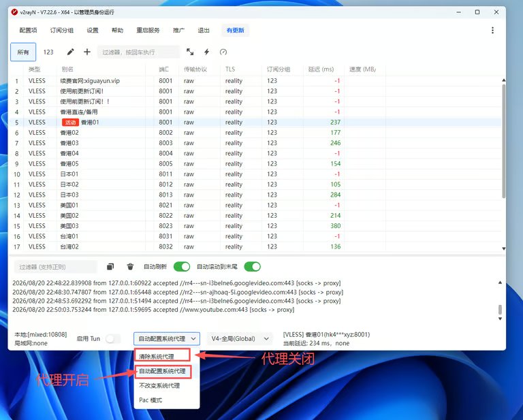523x420 pixels.
Task: Click the www.youtube.com:443 log line
Action: pos(153,310)
